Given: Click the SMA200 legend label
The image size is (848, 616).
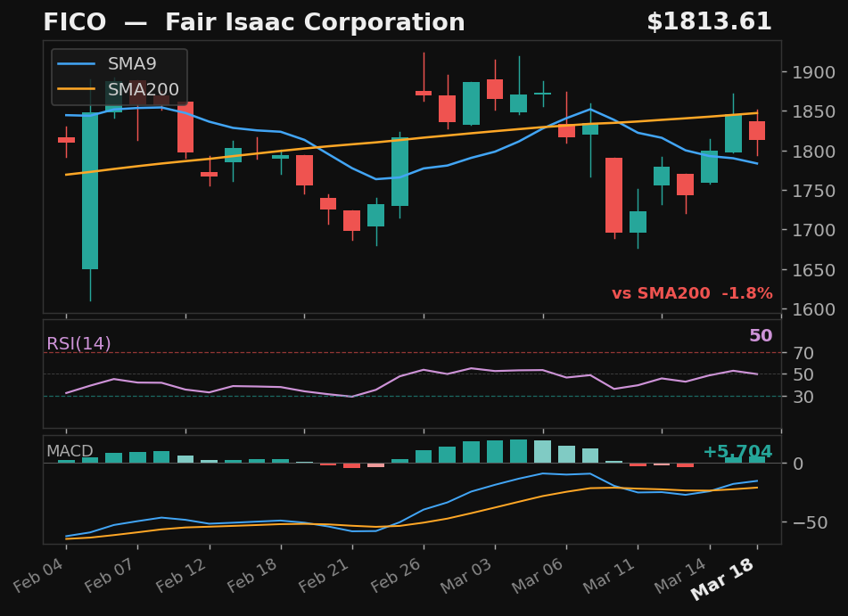Looking at the screenshot, I should click(x=144, y=89).
